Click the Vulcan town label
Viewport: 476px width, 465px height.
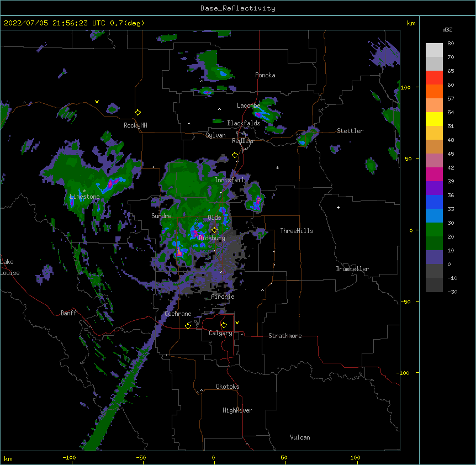click(x=300, y=437)
